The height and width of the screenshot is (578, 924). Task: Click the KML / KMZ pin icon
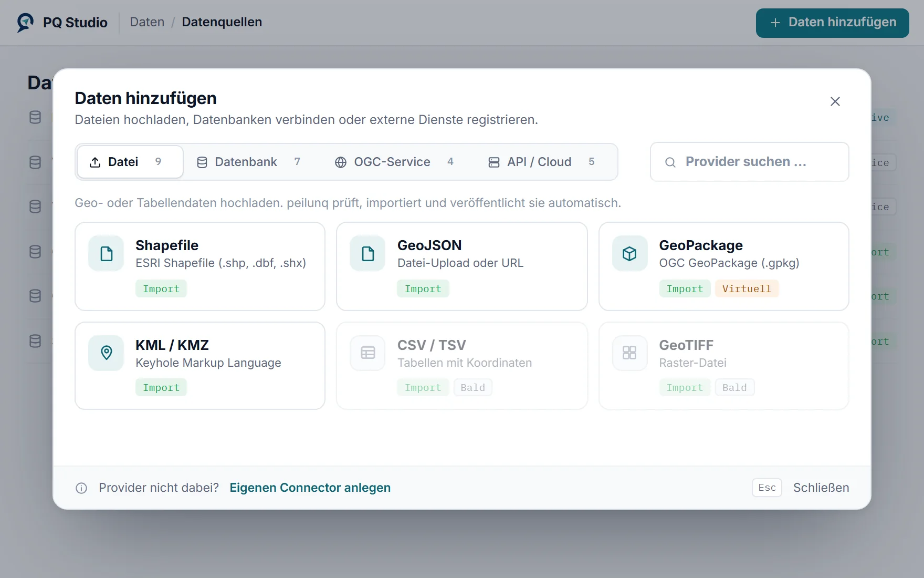[x=106, y=353]
